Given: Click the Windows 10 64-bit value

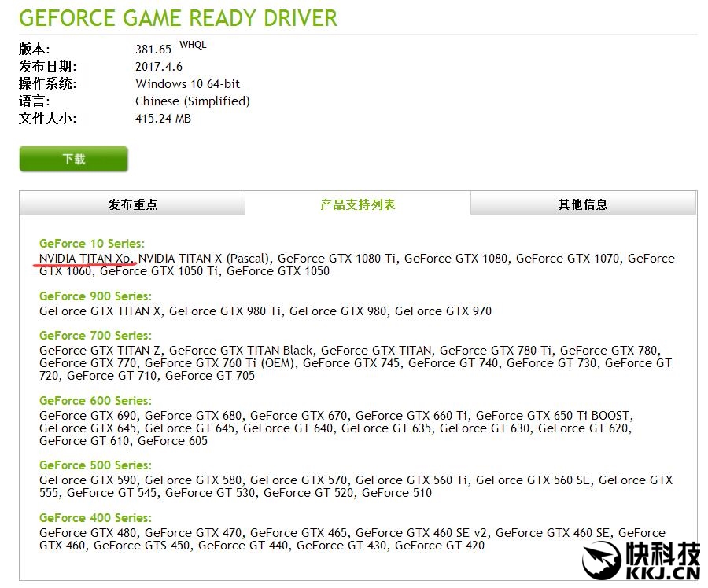Looking at the screenshot, I should (x=188, y=84).
